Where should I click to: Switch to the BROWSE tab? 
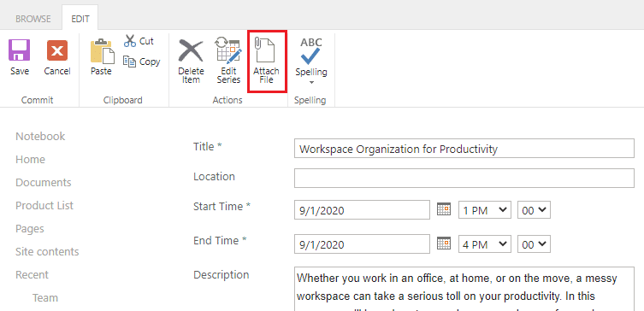coord(32,19)
